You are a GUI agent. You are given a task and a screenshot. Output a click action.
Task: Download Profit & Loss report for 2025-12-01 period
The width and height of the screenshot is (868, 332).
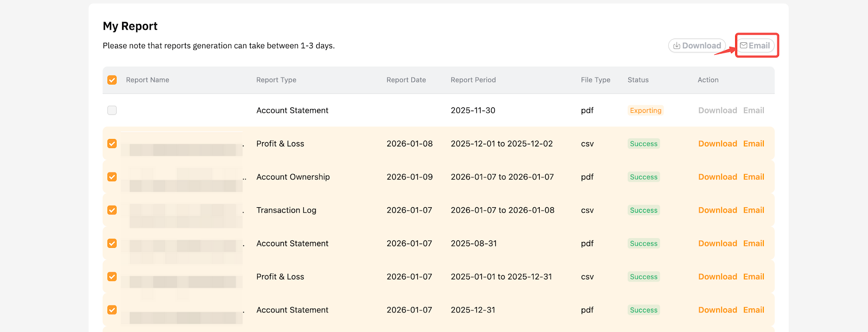pyautogui.click(x=717, y=144)
